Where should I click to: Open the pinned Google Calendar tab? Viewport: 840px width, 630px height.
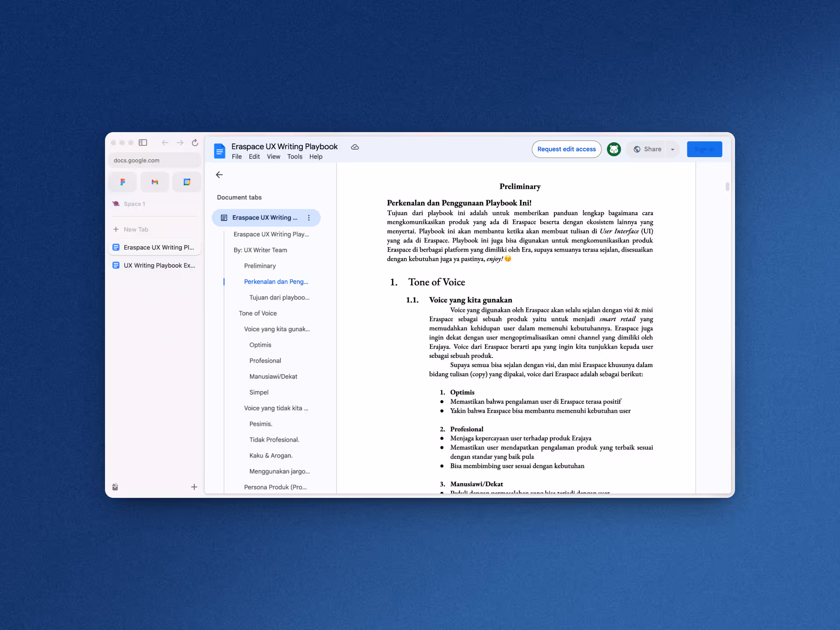(187, 182)
